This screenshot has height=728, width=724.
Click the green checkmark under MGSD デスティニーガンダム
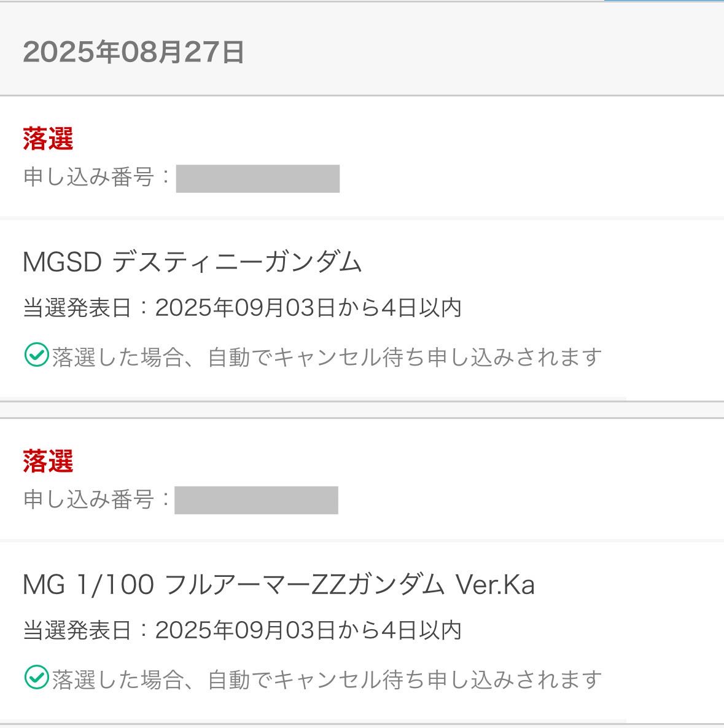click(36, 356)
